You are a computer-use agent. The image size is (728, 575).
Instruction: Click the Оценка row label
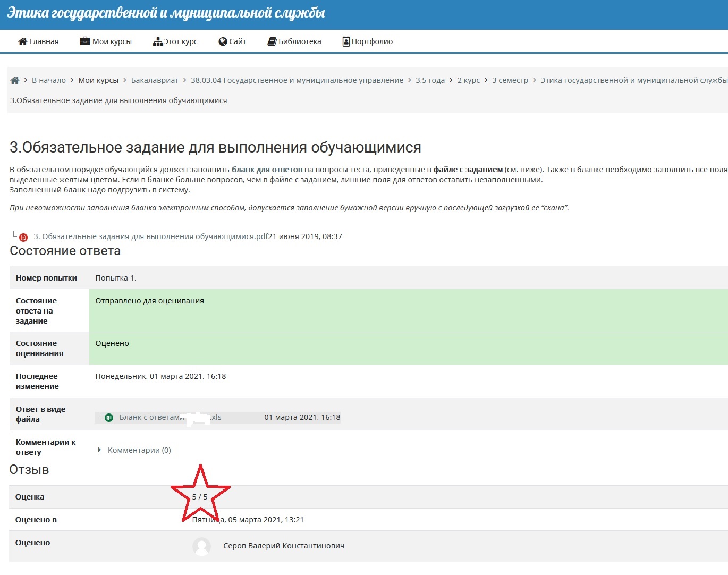pyautogui.click(x=30, y=497)
